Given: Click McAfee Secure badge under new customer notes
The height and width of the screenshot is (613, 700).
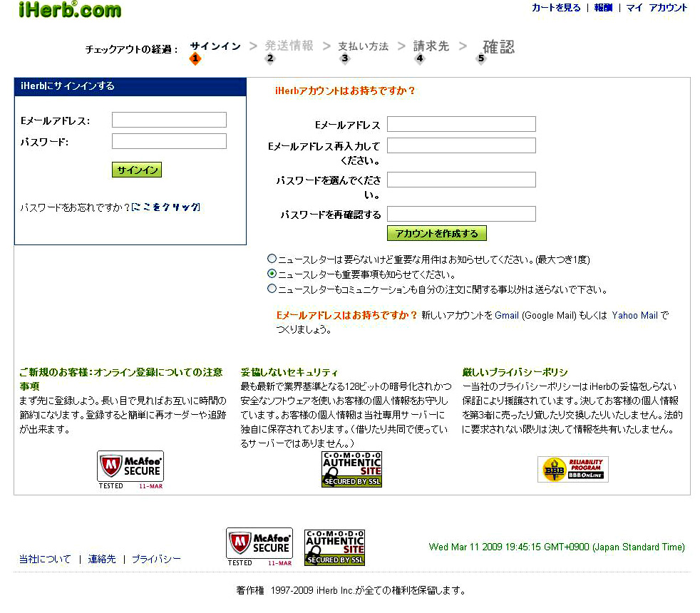Looking at the screenshot, I should coord(130,470).
